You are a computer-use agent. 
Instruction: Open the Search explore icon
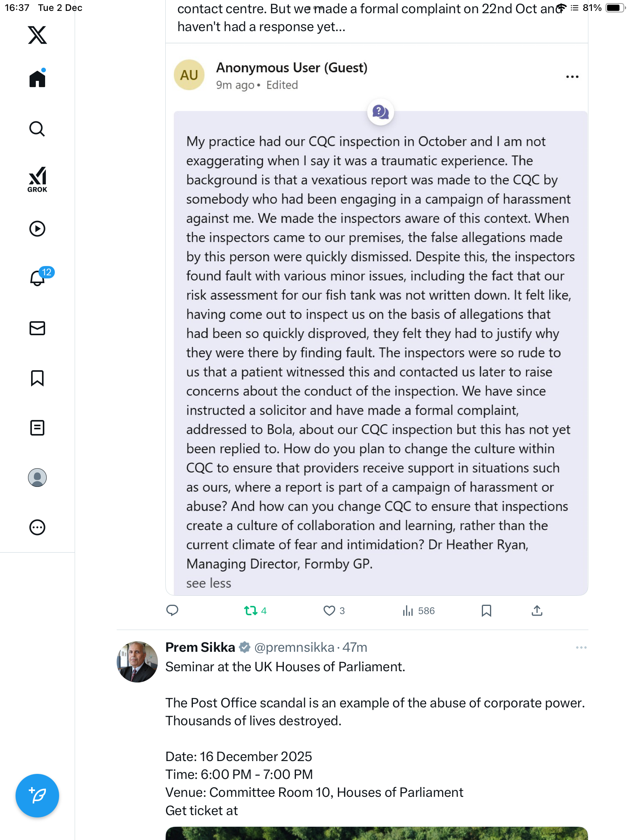tap(37, 129)
